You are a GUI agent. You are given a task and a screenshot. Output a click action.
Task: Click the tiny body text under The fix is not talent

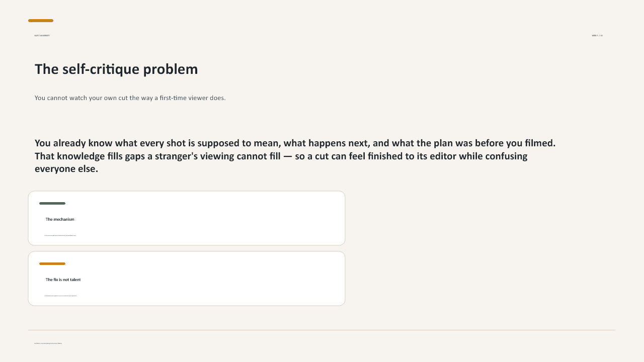coord(61,296)
